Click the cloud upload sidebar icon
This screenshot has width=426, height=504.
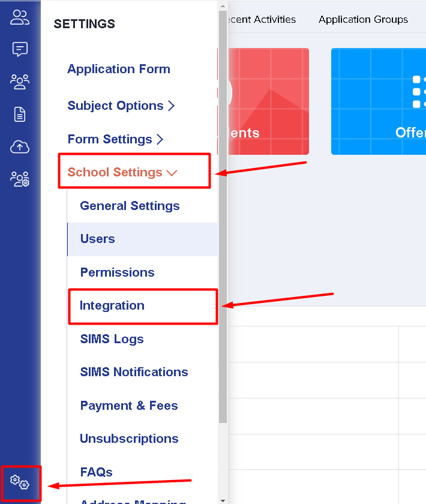[20, 146]
